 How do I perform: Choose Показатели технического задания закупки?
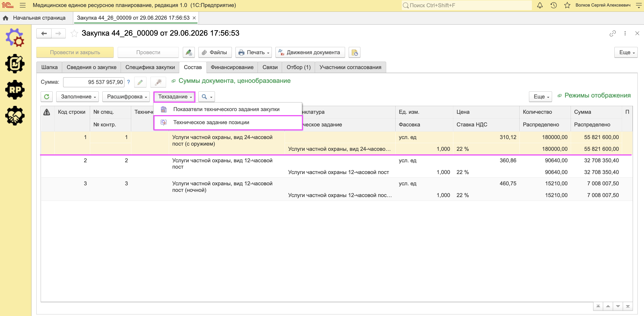(228, 109)
